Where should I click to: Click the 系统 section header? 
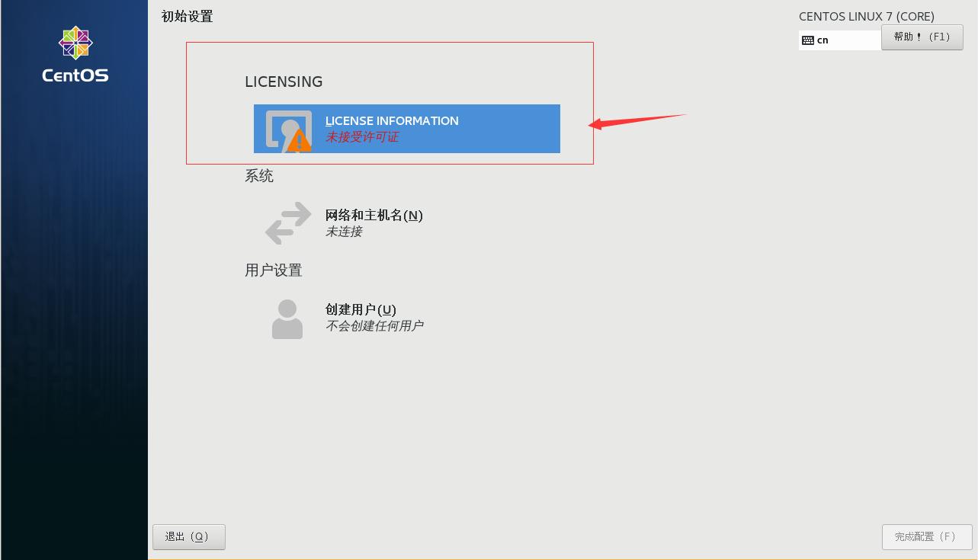click(x=259, y=176)
